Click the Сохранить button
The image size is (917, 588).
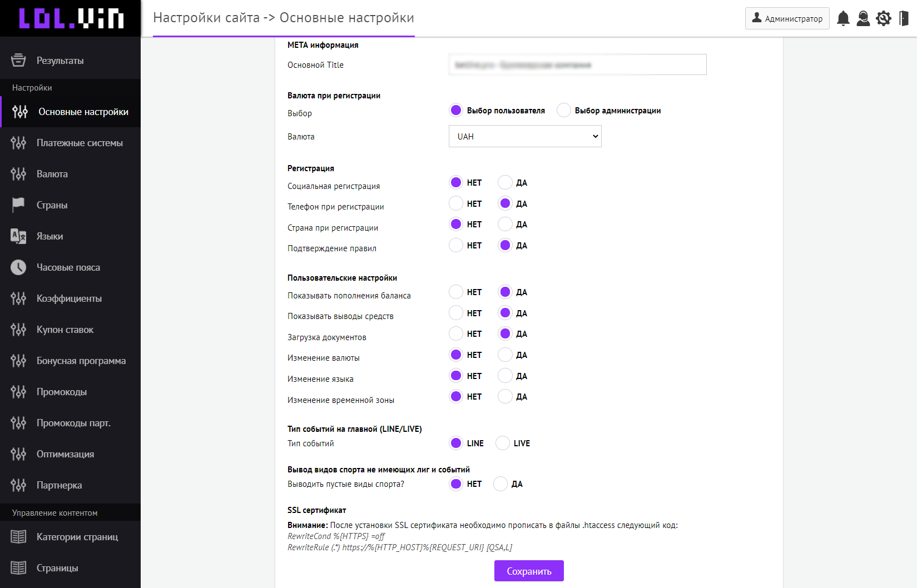coord(529,571)
